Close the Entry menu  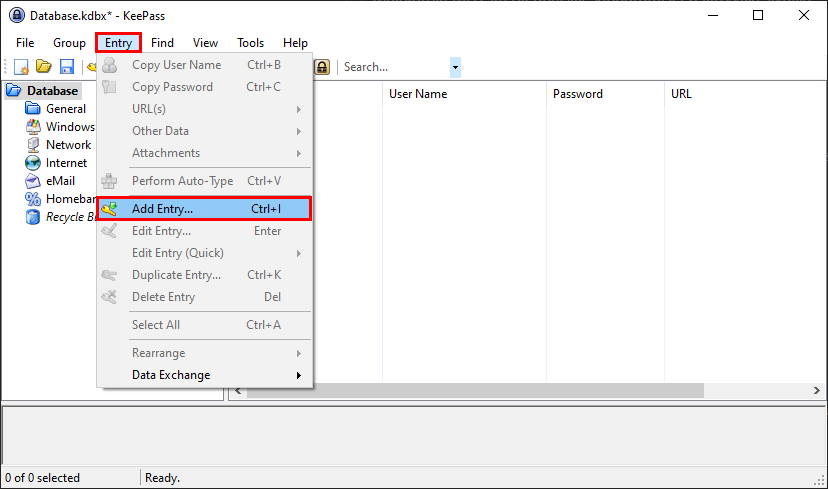click(118, 43)
